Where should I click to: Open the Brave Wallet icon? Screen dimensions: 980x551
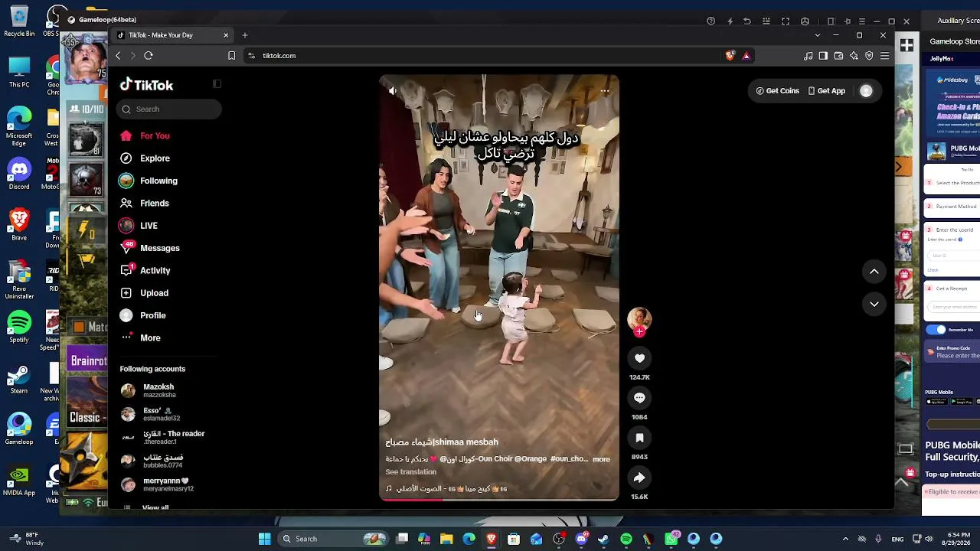(x=838, y=56)
